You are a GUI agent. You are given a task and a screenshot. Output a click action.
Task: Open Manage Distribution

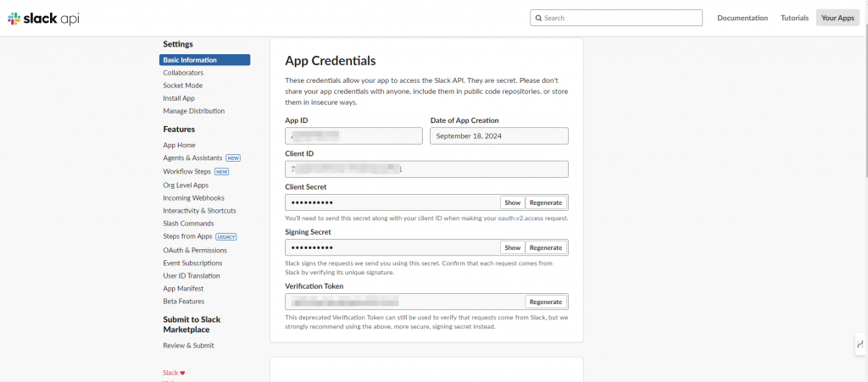[194, 111]
